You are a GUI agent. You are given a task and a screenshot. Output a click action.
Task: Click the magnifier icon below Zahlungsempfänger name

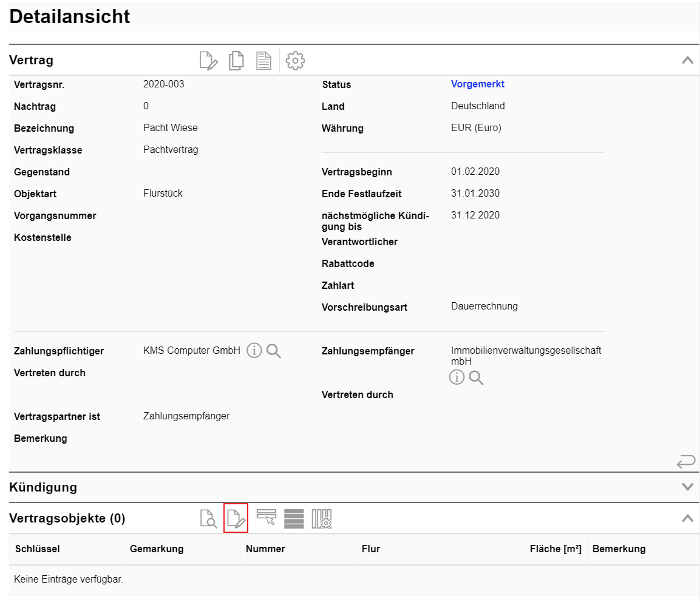click(477, 377)
